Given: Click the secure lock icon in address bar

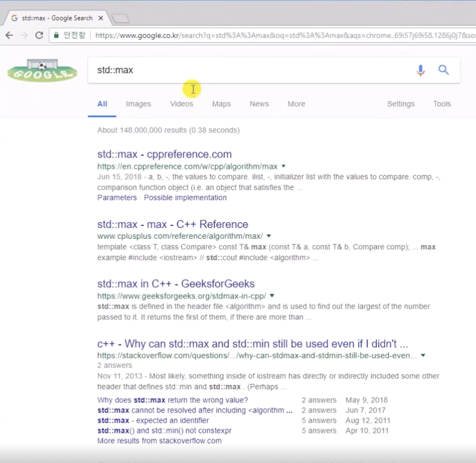Looking at the screenshot, I should click(57, 35).
